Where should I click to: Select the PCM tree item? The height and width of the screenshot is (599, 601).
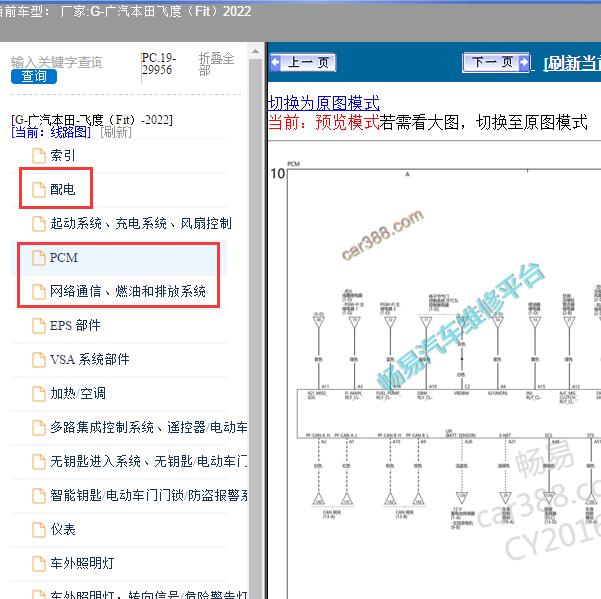[64, 258]
